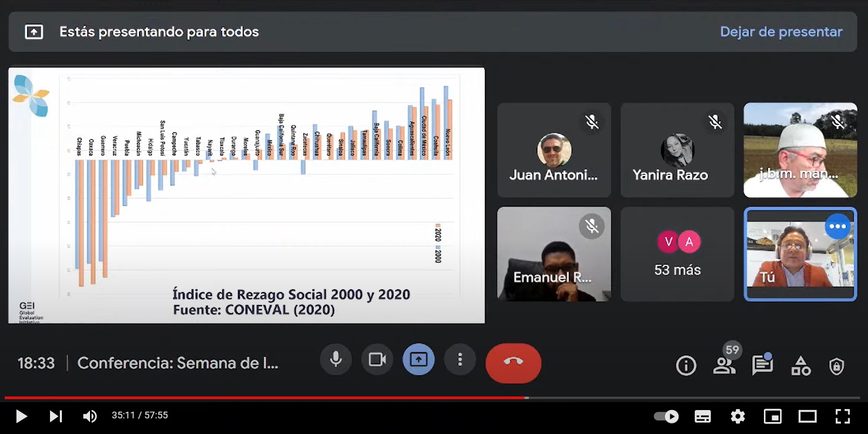Open the chat messages panel
Viewport: 868px width, 434px height.
click(x=762, y=365)
